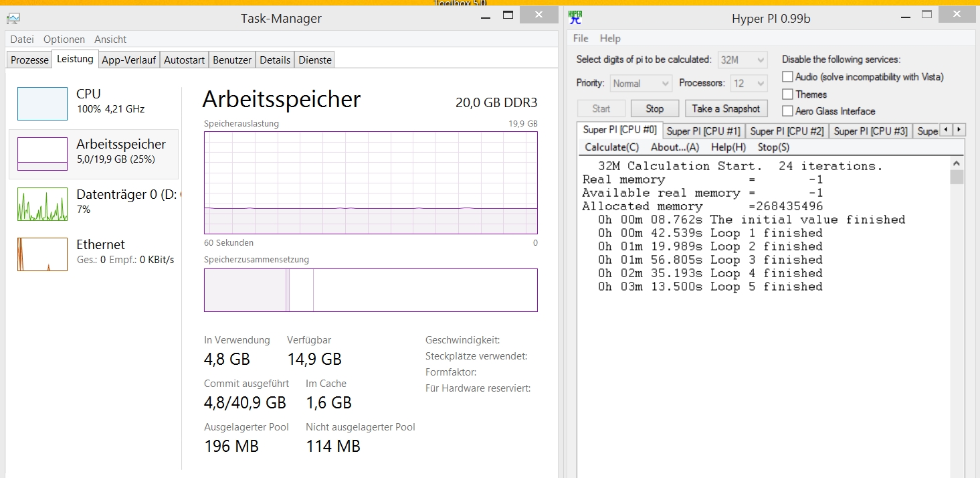This screenshot has width=980, height=478.
Task: Select the Ethernet graph thumbnail
Action: pos(42,254)
